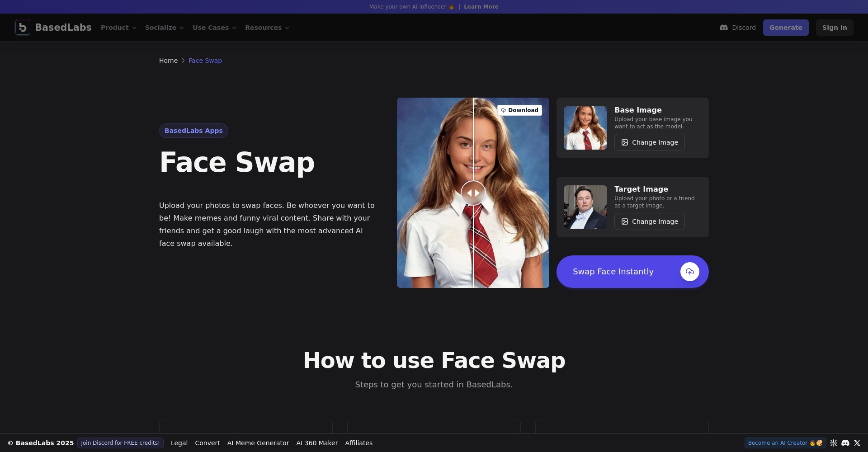
Task: Click the 'Steps to get you started' subtitle
Action: (434, 385)
